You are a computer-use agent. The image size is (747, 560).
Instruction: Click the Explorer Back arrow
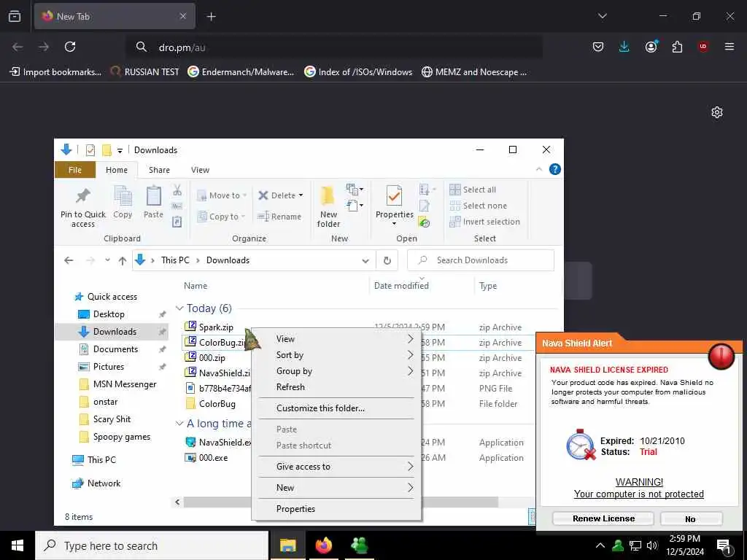pos(69,260)
